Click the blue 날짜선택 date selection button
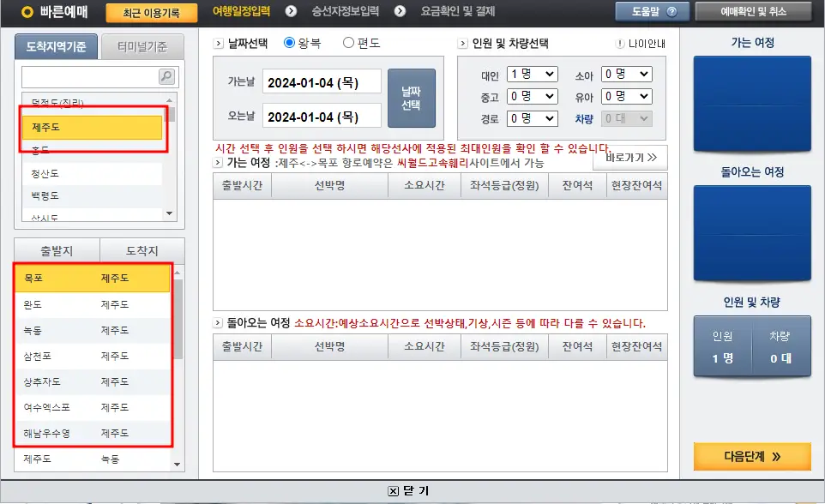Image resolution: width=825 pixels, height=504 pixels. (x=412, y=97)
